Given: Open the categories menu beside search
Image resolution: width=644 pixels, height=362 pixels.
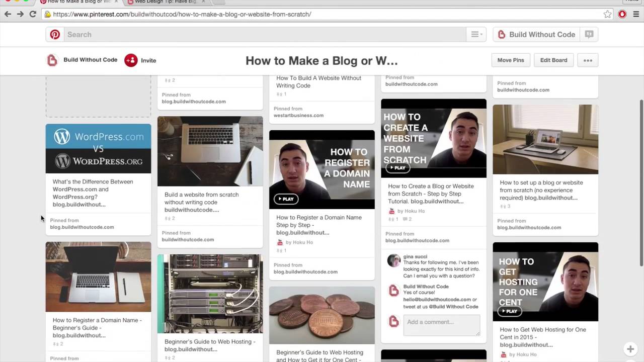Looking at the screenshot, I should [476, 34].
